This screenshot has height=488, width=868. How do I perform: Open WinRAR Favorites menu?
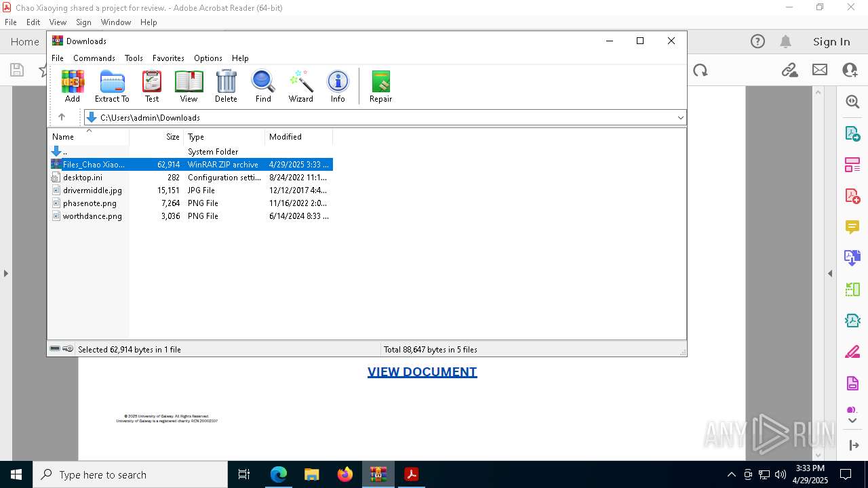[x=168, y=58]
